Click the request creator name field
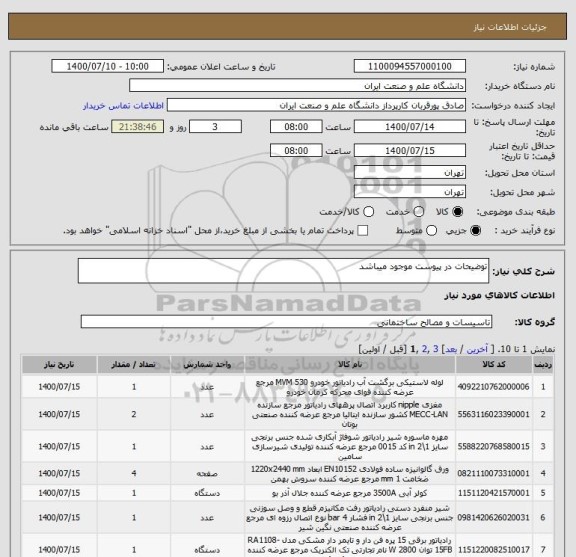This screenshot has width=576, height=557. (x=316, y=105)
